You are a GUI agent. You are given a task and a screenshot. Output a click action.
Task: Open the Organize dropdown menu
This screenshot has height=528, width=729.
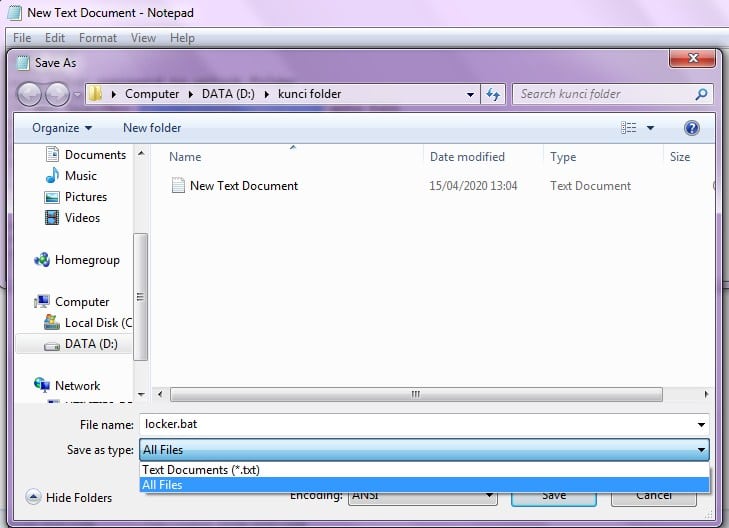(62, 128)
